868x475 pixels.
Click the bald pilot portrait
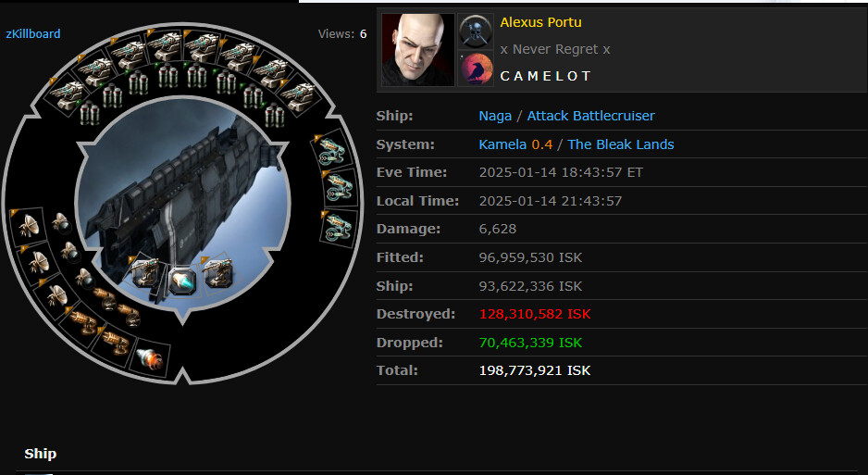417,50
